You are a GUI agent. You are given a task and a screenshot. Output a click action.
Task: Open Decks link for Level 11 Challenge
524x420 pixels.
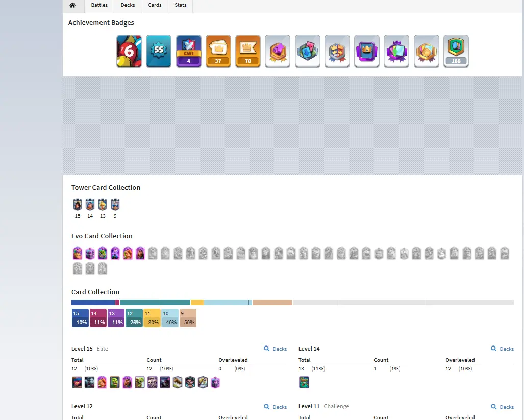(502, 407)
